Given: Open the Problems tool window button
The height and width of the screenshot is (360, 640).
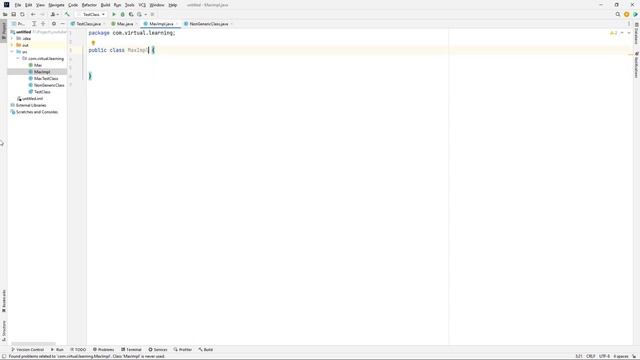Looking at the screenshot, I should pyautogui.click(x=104, y=349).
